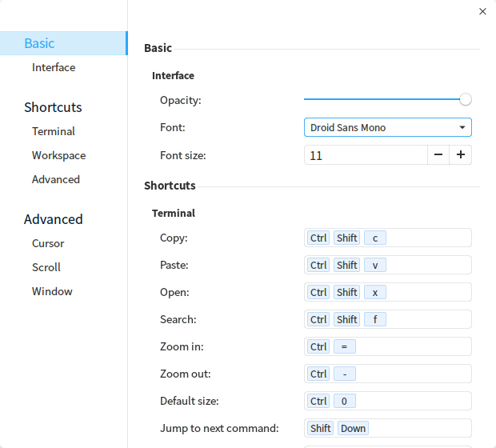
Task: Select Advanced under Shortcuts in sidebar
Action: (x=56, y=179)
